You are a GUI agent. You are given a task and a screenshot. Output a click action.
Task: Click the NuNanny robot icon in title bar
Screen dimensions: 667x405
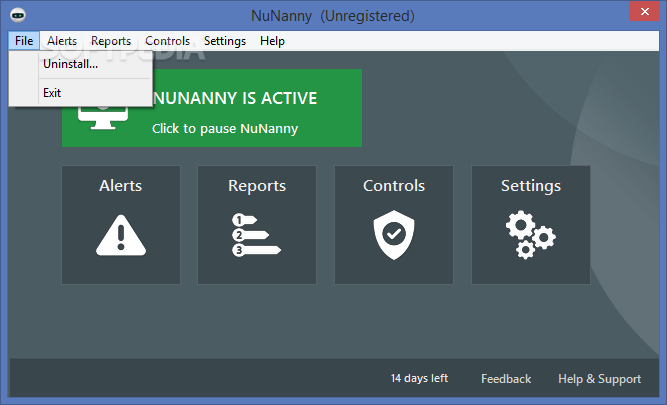pyautogui.click(x=18, y=15)
